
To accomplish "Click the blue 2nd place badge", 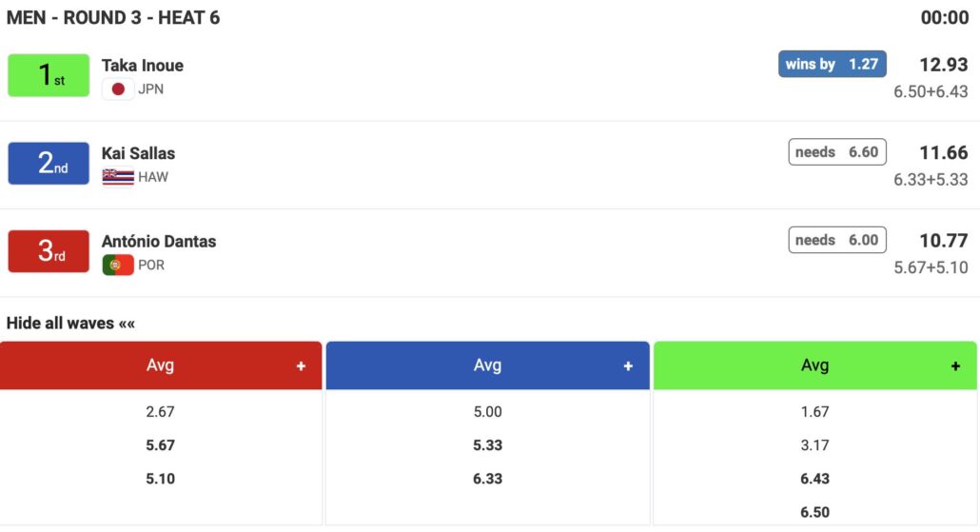I will (x=49, y=164).
